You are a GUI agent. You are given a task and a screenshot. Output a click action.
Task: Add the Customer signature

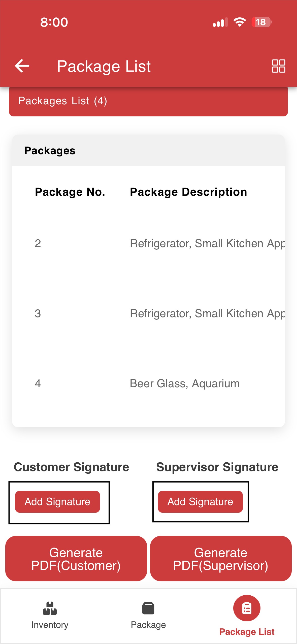(x=57, y=501)
